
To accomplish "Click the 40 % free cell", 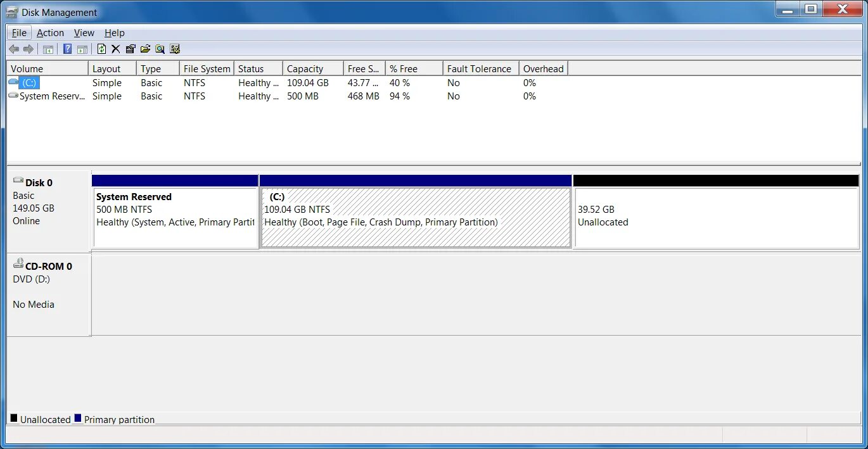I will tap(400, 83).
